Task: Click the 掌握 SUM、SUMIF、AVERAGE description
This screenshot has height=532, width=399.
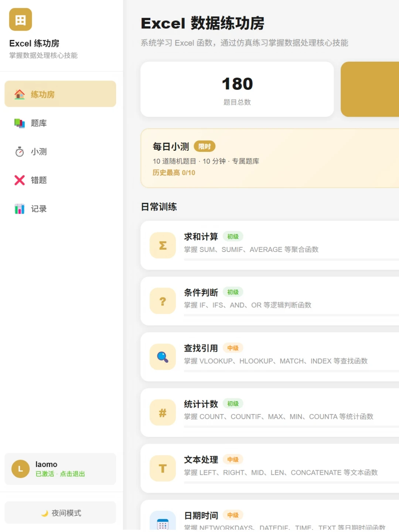Action: pos(251,250)
